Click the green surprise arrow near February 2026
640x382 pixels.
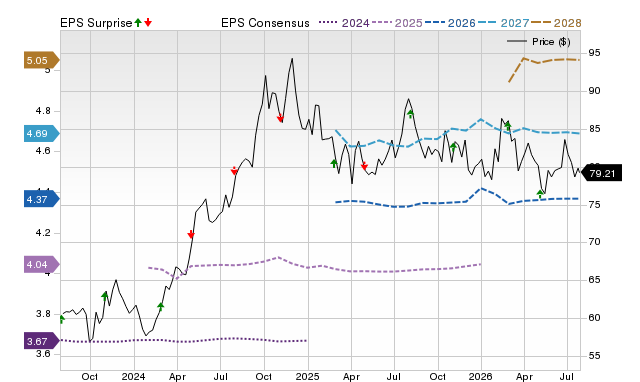pos(508,126)
